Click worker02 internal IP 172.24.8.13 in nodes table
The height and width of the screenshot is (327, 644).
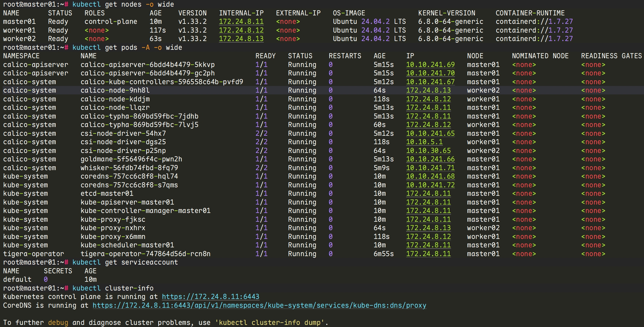241,39
